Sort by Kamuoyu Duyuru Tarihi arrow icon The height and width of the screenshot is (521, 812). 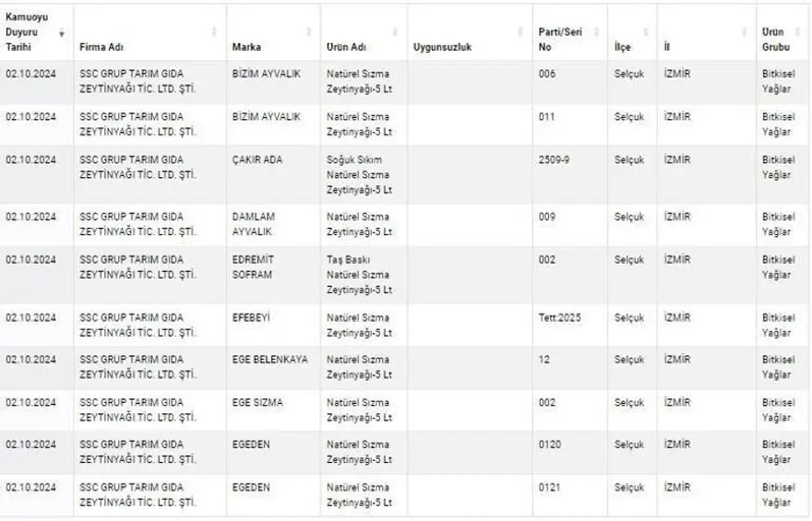tap(62, 32)
